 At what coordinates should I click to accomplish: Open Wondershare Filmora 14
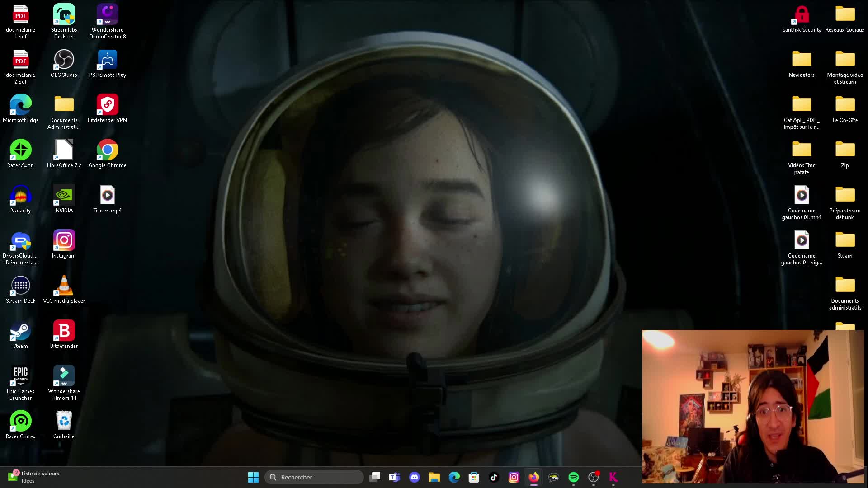64,383
